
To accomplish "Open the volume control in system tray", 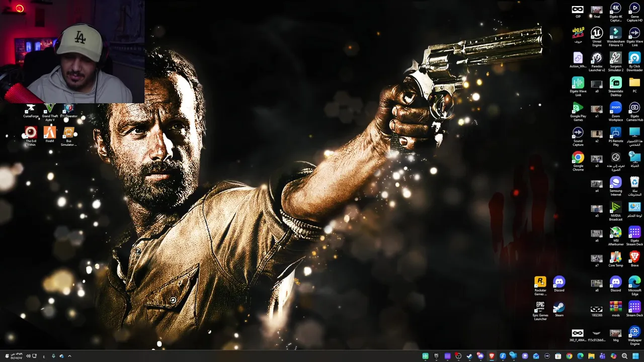I will point(28,356).
